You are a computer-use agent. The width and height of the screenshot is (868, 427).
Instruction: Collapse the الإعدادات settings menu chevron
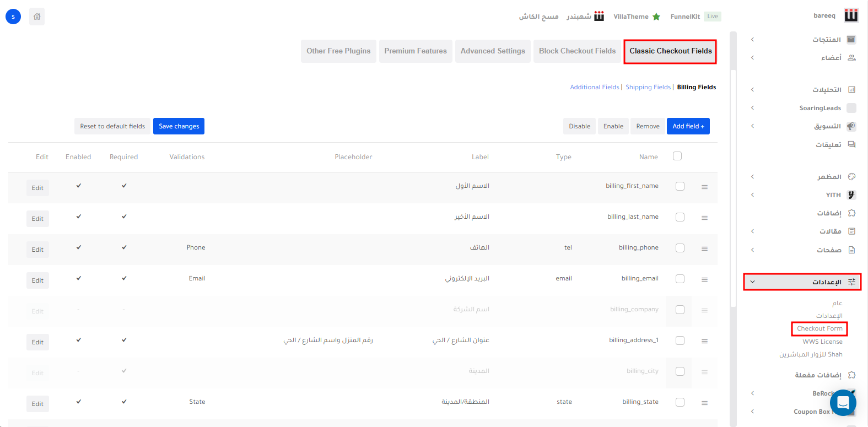point(752,282)
